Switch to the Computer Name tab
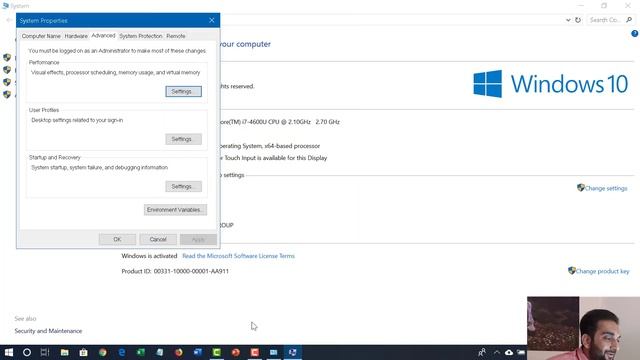This screenshot has width=640, height=360. pos(41,36)
